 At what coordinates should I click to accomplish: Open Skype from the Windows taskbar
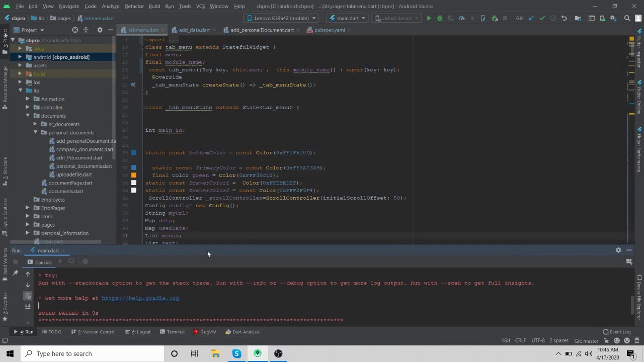236,353
